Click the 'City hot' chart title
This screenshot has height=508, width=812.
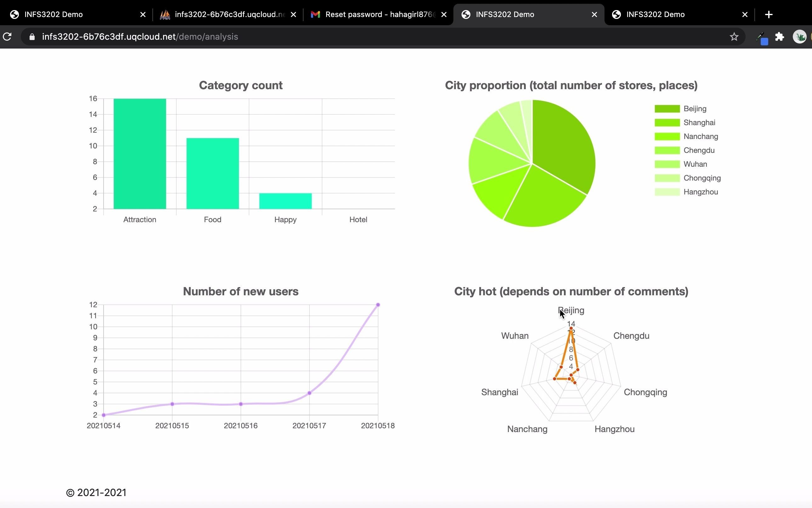coord(571,291)
